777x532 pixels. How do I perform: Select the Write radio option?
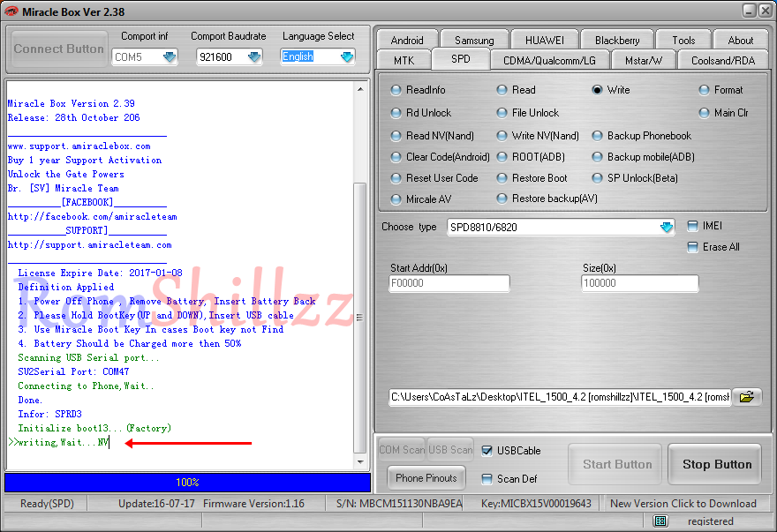(611, 90)
